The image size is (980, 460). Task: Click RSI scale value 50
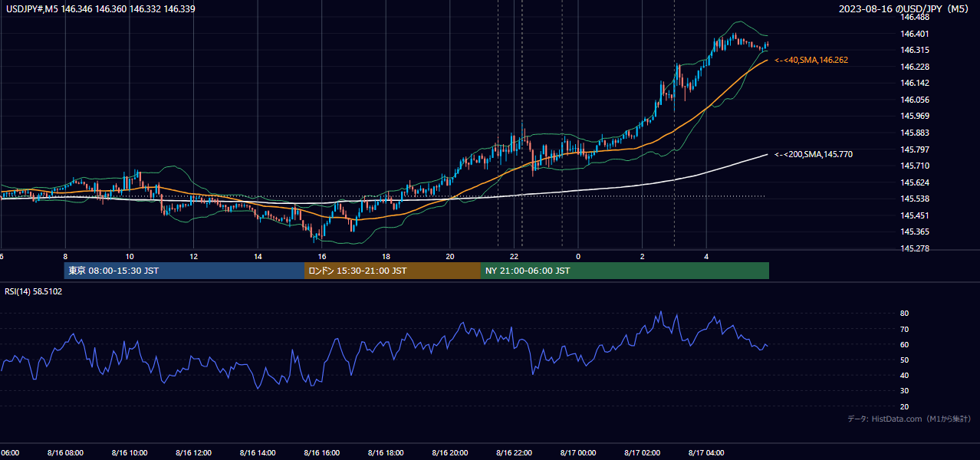tap(905, 360)
